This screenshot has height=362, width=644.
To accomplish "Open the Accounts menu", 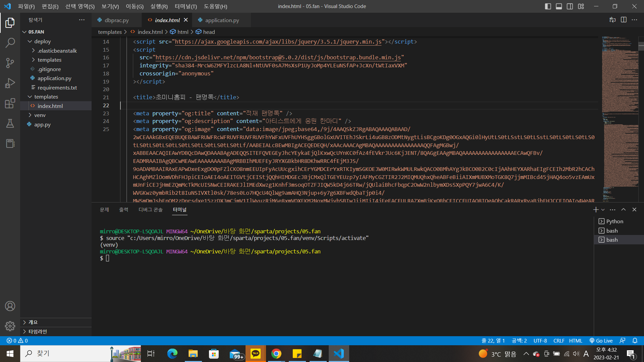I will point(10,306).
